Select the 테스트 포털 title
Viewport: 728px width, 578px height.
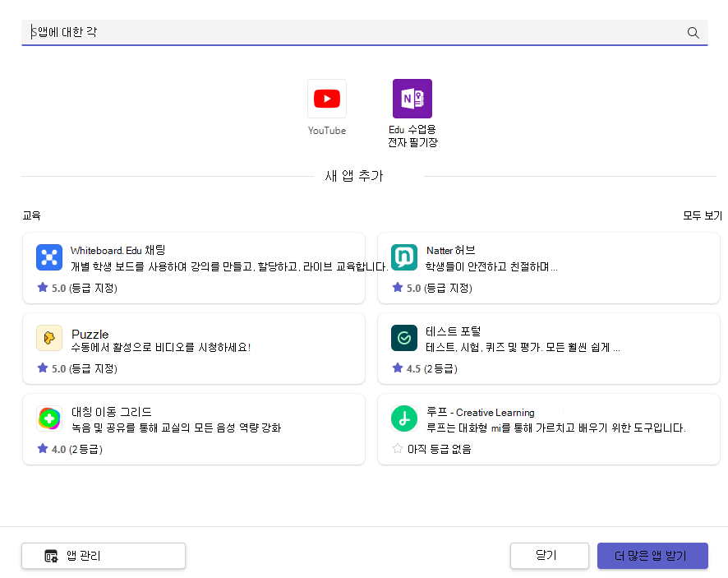(x=453, y=331)
